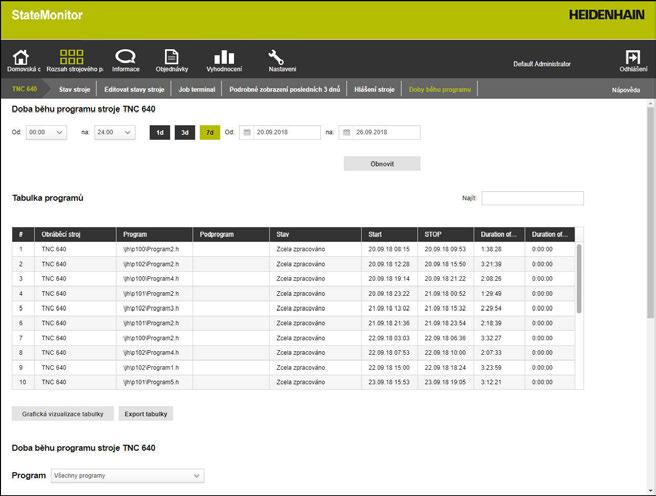The width and height of the screenshot is (656, 496).
Task: Open the Nastavení wrench icon
Action: tap(276, 57)
